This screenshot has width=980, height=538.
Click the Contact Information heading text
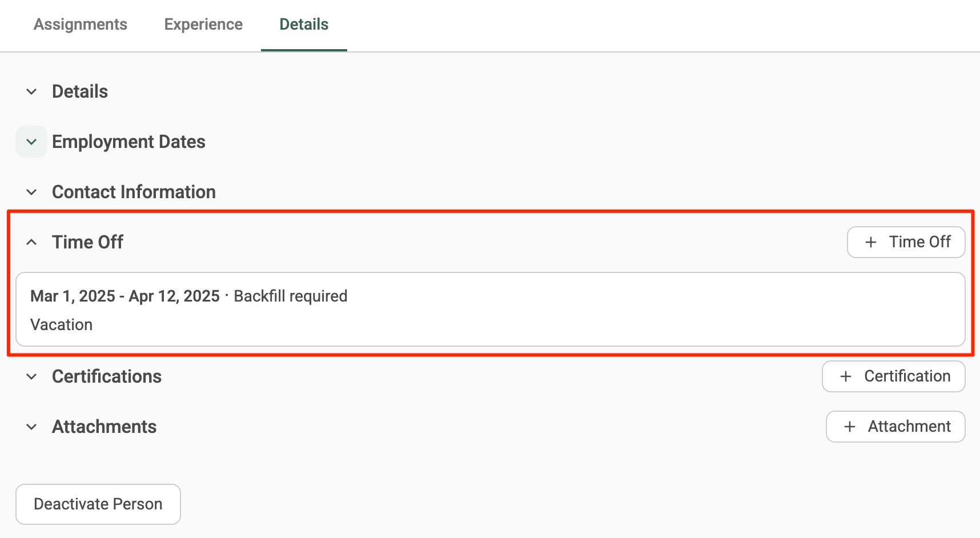tap(134, 192)
